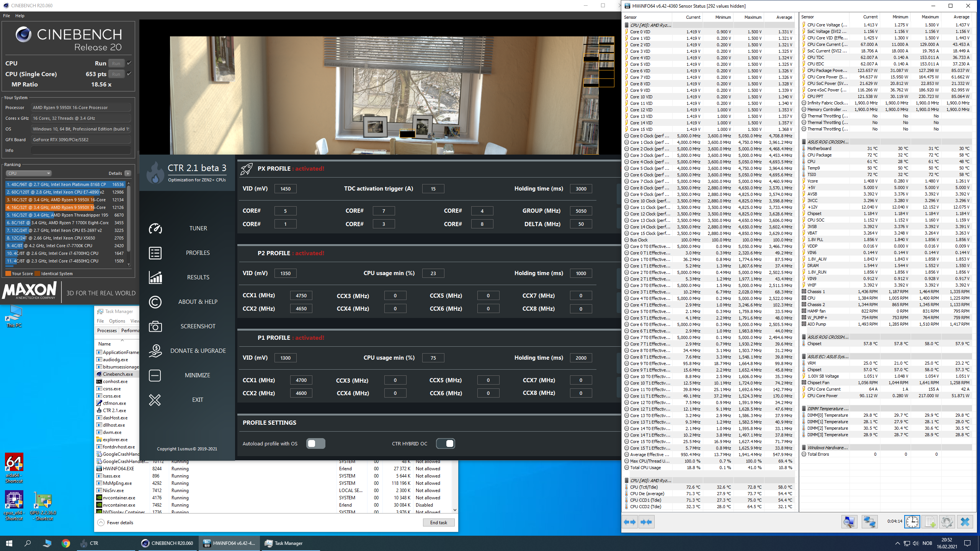
Task: Click Run button for CPU test
Action: pyautogui.click(x=116, y=63)
